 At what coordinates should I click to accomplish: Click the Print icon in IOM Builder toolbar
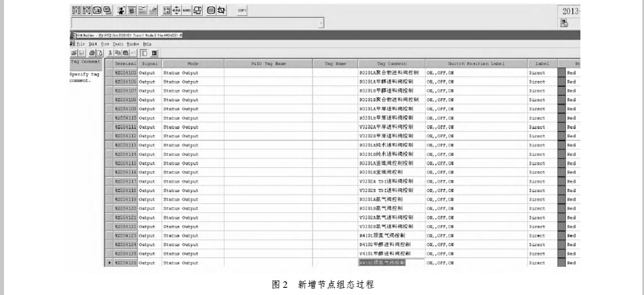click(x=93, y=53)
